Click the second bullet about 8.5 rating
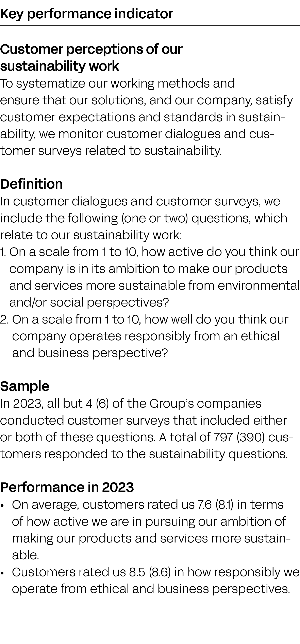 [x=150, y=580]
